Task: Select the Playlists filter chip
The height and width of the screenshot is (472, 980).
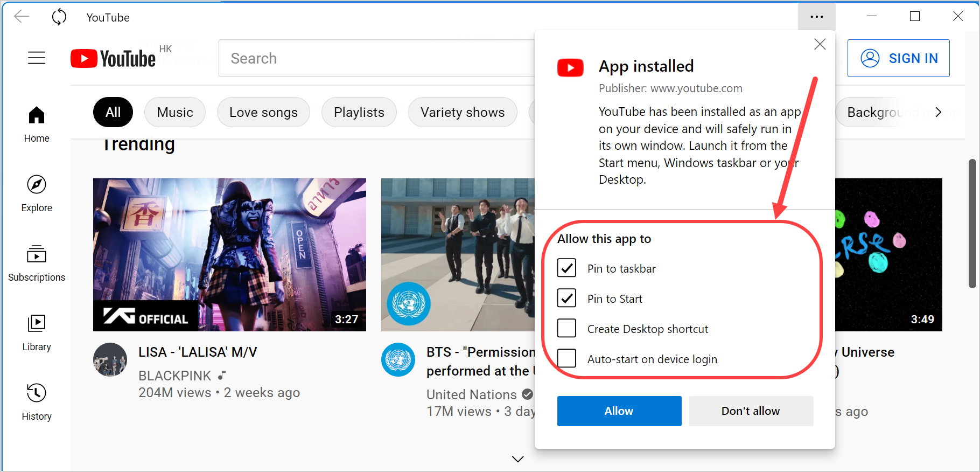Action: 359,112
